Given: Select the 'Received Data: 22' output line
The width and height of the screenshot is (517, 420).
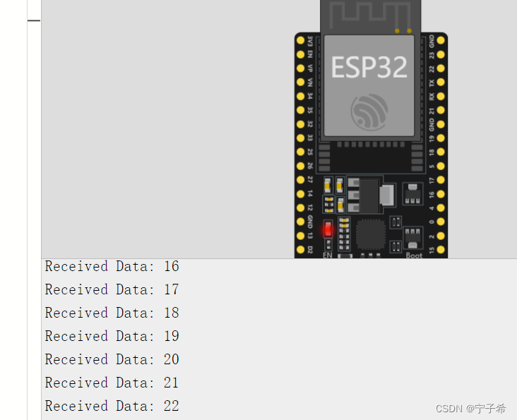Looking at the screenshot, I should pyautogui.click(x=112, y=406).
